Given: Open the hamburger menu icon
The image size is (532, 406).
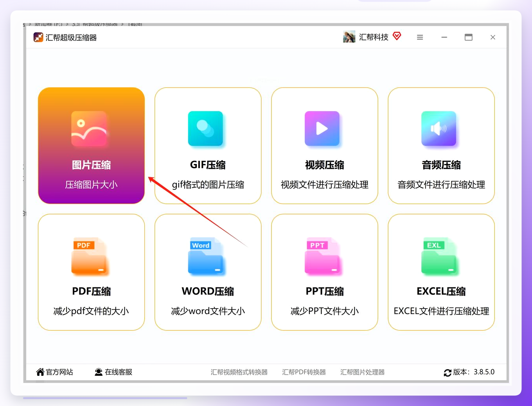Looking at the screenshot, I should pyautogui.click(x=420, y=37).
